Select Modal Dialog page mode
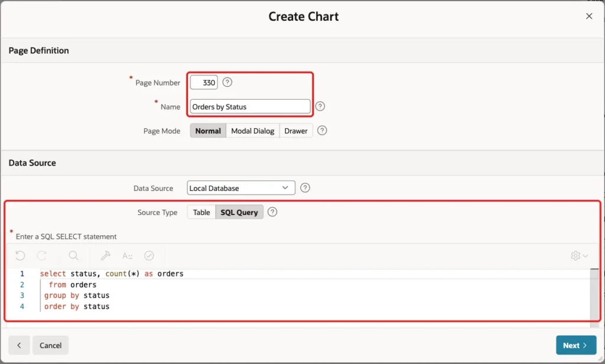605x364 pixels. (253, 131)
